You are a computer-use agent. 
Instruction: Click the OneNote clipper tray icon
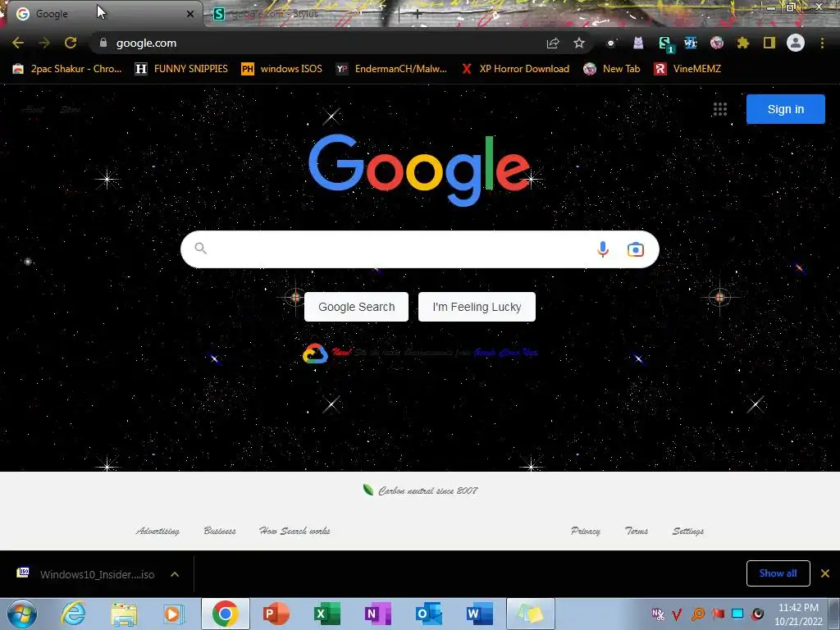click(658, 614)
